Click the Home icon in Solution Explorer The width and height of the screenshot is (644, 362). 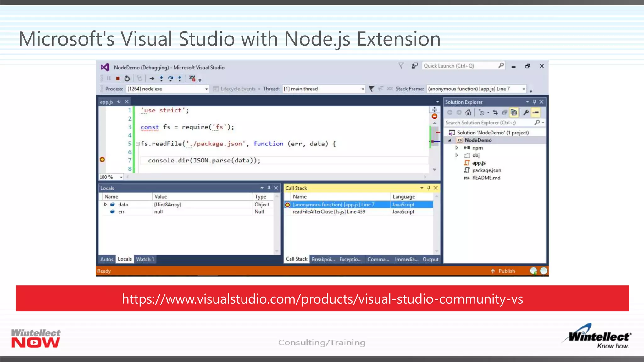pyautogui.click(x=468, y=112)
